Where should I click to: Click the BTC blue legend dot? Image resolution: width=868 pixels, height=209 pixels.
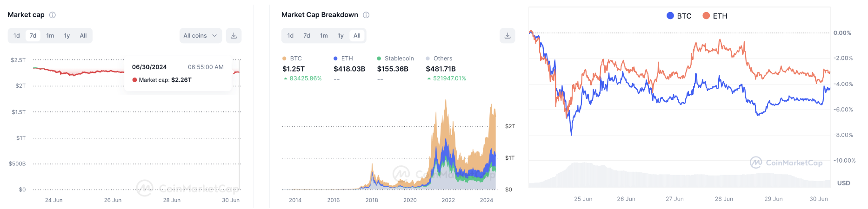tap(670, 16)
